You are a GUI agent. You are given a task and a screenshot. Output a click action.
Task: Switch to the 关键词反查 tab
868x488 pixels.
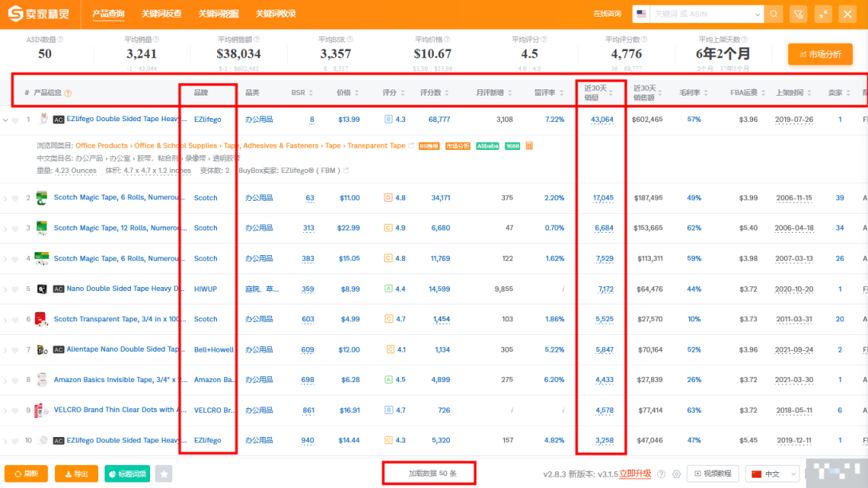tap(161, 14)
